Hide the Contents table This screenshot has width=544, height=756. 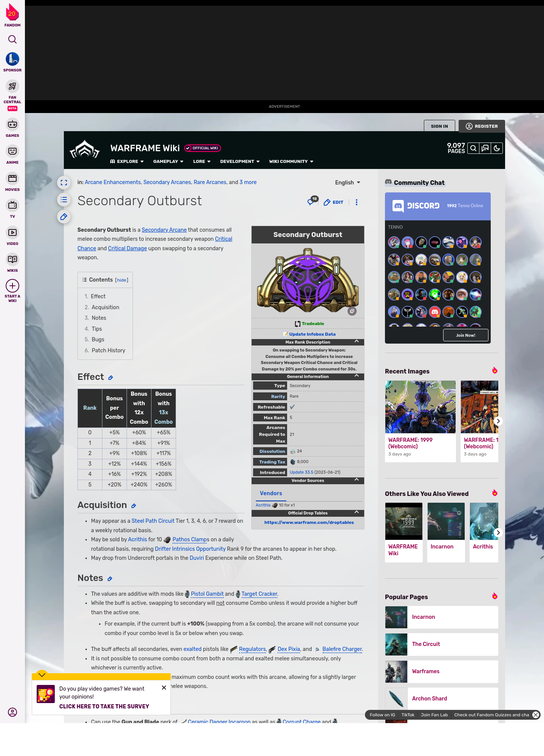[x=122, y=280]
